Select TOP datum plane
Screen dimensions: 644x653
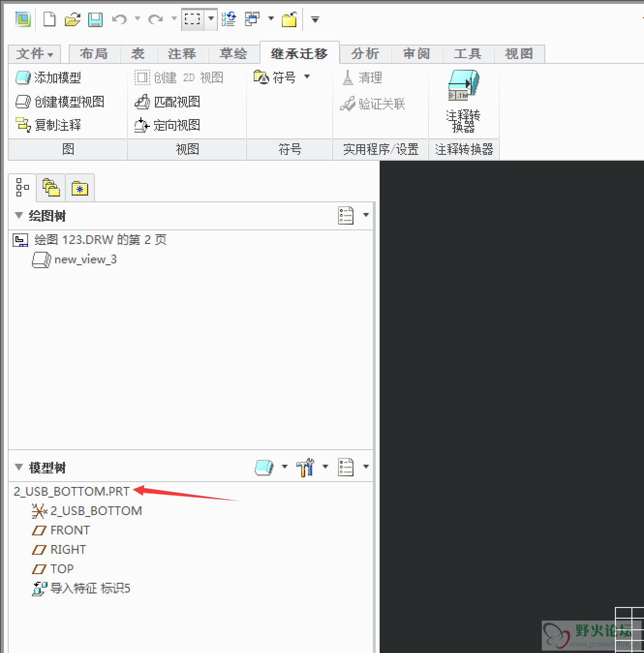pos(52,569)
